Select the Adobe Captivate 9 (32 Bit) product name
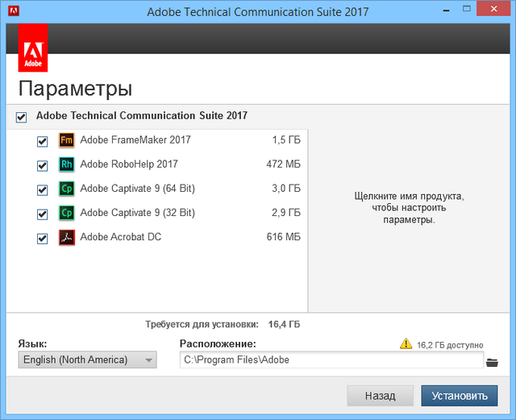 coord(137,214)
